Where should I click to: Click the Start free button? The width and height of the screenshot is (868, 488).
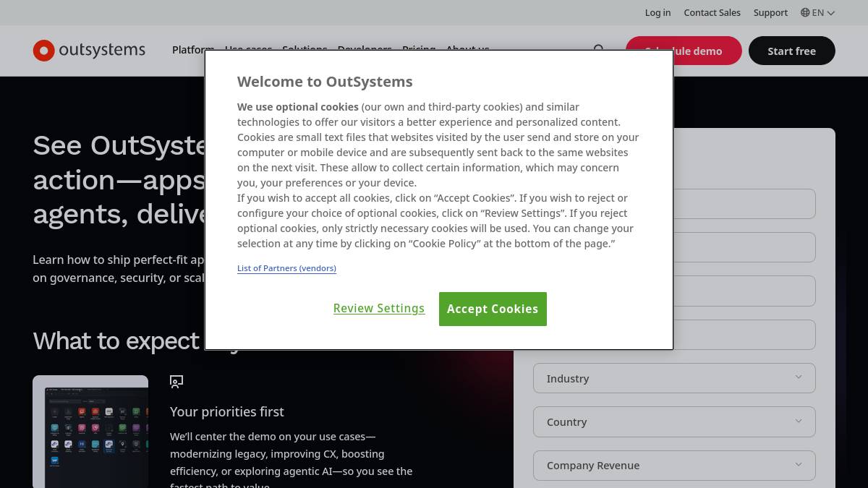pyautogui.click(x=791, y=51)
